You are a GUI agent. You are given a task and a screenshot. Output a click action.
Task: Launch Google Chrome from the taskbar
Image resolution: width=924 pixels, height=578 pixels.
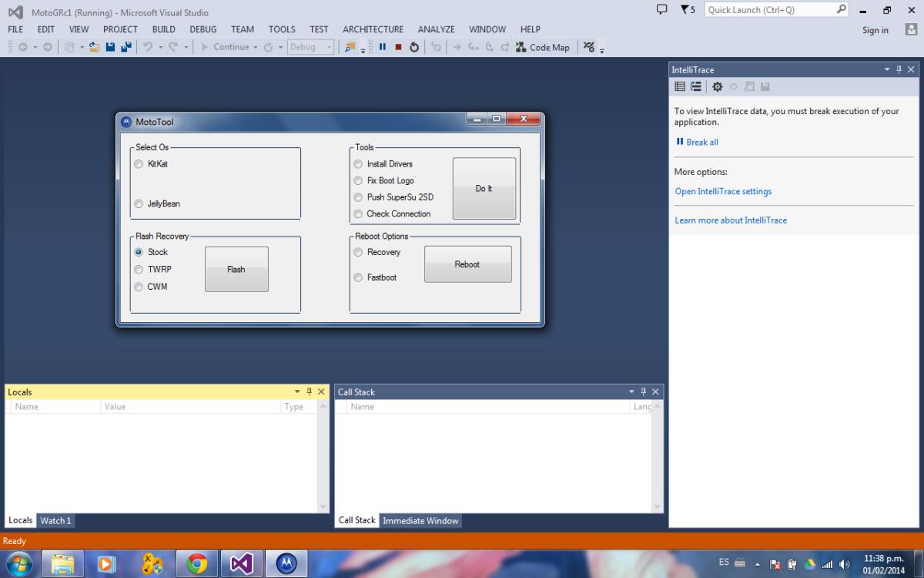197,564
